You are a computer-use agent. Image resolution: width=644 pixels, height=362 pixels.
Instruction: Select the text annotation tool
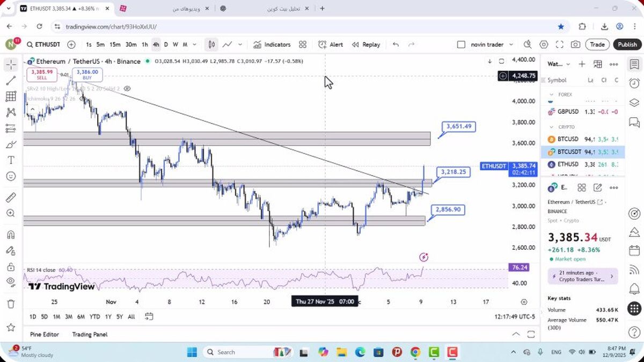pyautogui.click(x=11, y=160)
